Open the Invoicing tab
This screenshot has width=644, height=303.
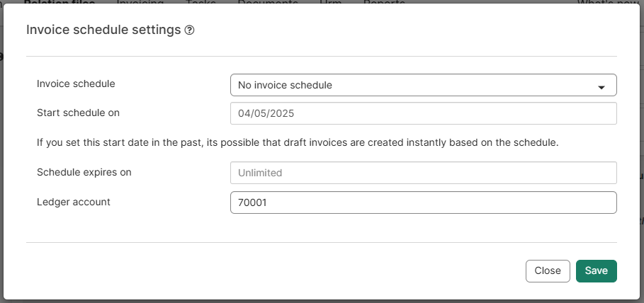pyautogui.click(x=140, y=3)
